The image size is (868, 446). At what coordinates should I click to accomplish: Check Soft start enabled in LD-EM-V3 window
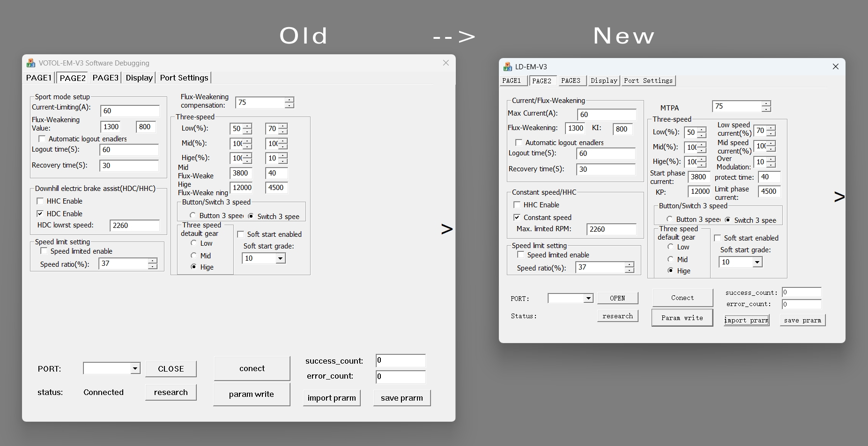tap(718, 238)
